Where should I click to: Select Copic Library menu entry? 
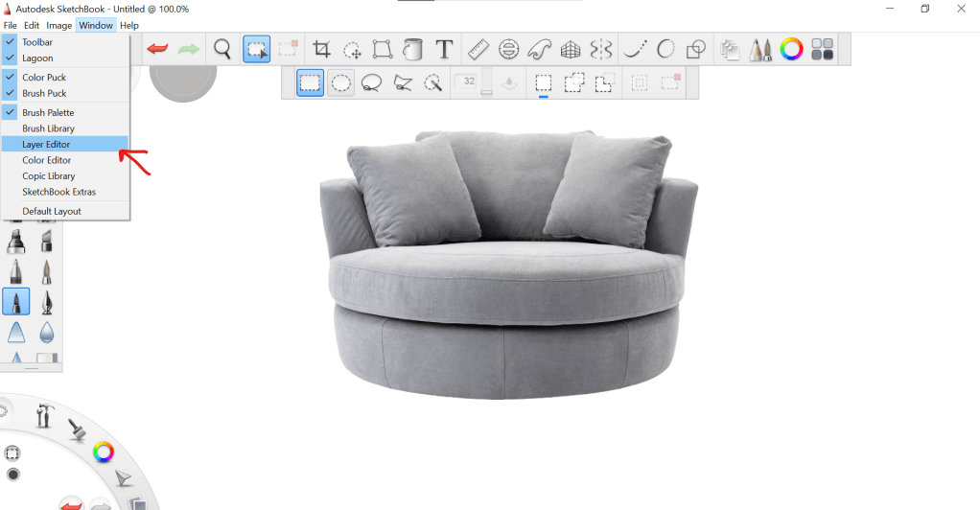point(49,176)
